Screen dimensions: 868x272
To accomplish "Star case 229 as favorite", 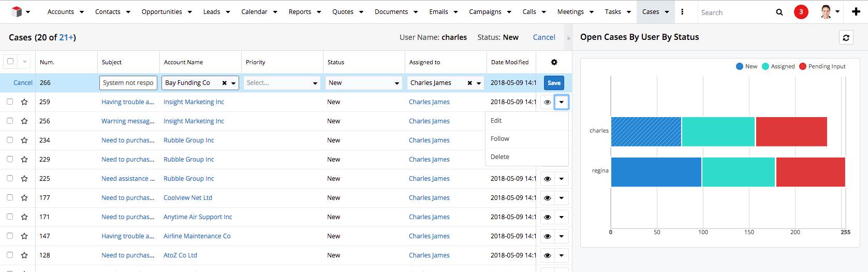I will pos(24,160).
